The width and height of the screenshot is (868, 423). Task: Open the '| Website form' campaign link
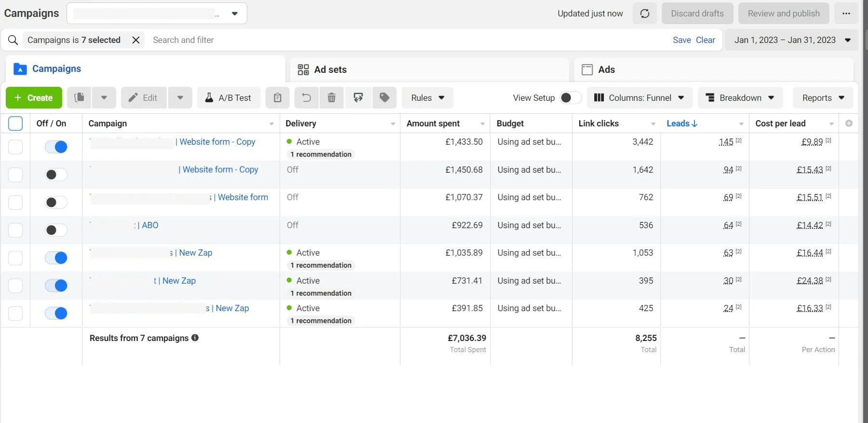point(241,197)
